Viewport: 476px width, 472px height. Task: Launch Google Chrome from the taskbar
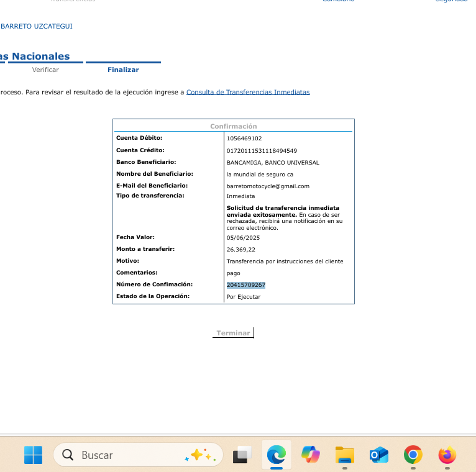pos(413,455)
